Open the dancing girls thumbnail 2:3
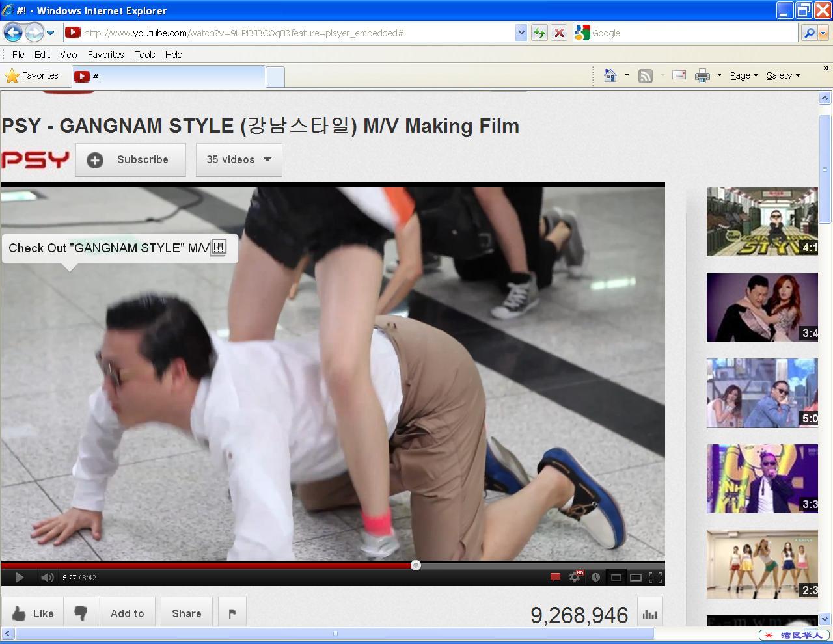Image resolution: width=833 pixels, height=644 pixels. point(762,565)
